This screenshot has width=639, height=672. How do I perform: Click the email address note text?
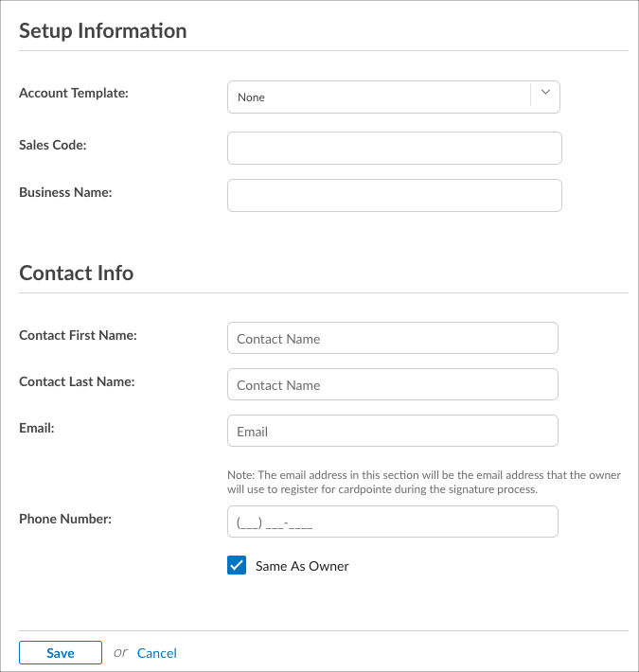pyautogui.click(x=423, y=482)
